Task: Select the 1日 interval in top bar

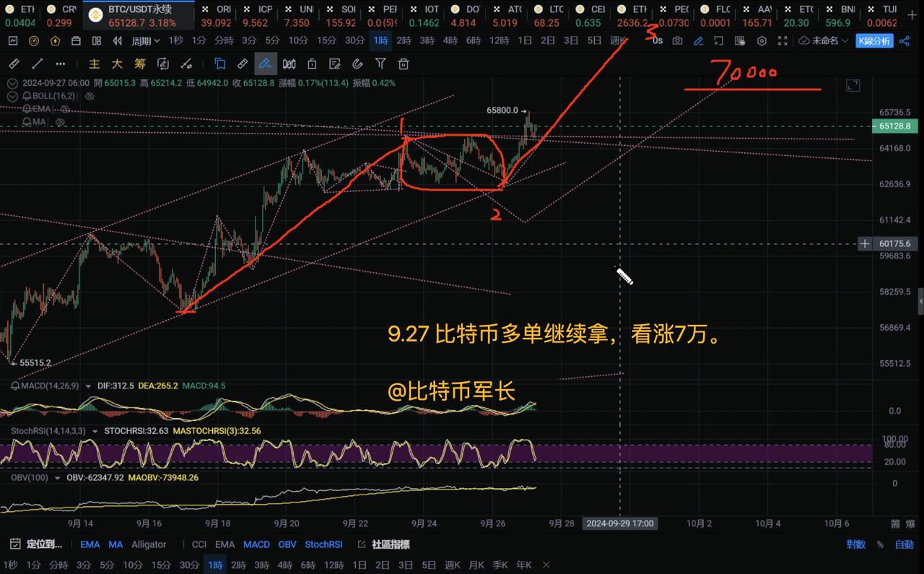Action: tap(525, 41)
